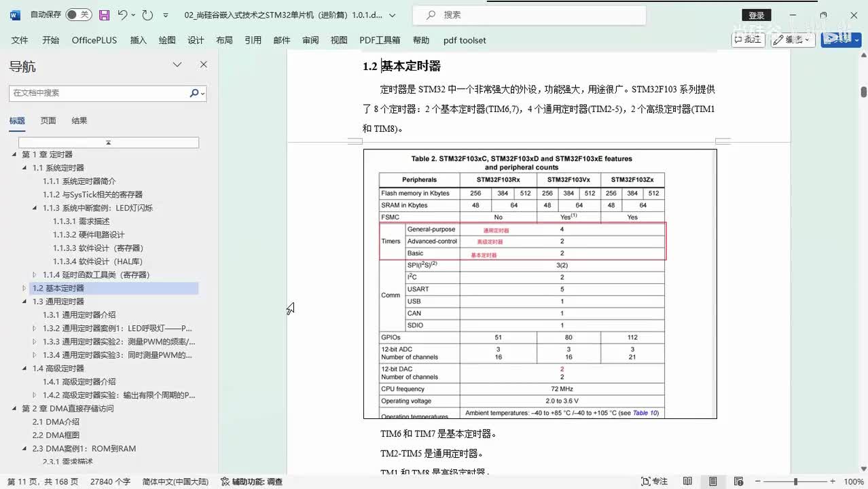Viewport: 868px width, 489px height.
Task: Open the 设计 ribbon tab
Action: pos(196,40)
